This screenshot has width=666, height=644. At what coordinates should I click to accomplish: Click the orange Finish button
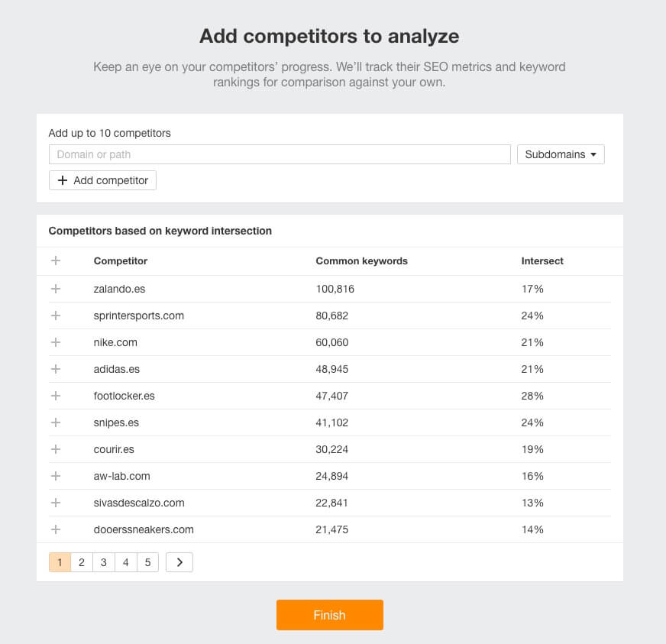[329, 615]
